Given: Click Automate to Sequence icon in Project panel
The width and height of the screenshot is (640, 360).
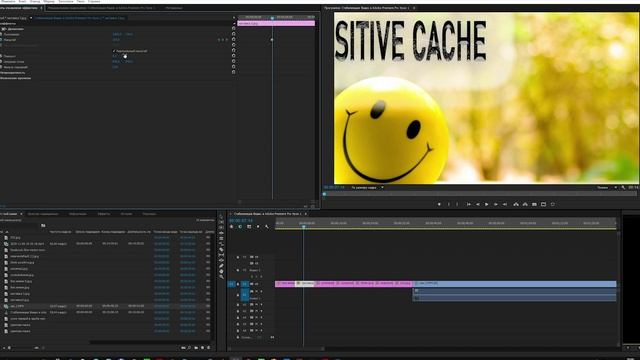Looking at the screenshot, I should click(x=183, y=348).
